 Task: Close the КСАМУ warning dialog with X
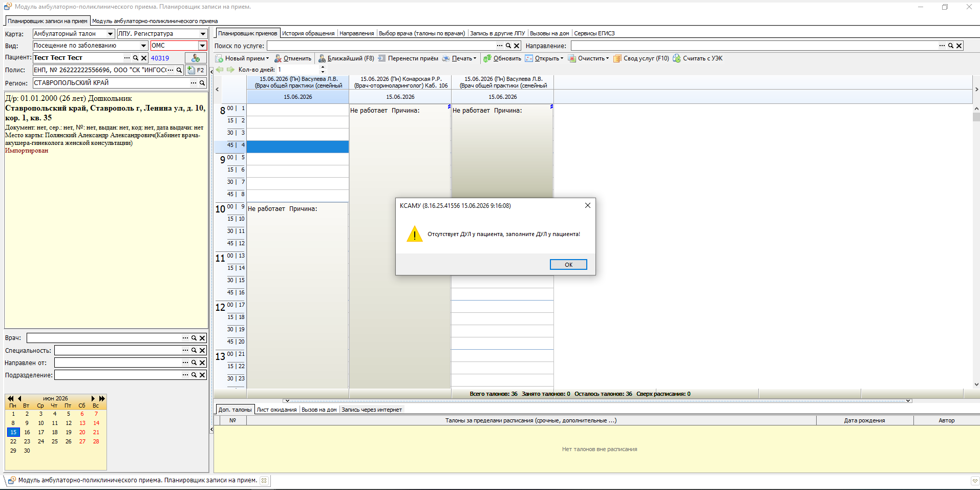coord(588,205)
